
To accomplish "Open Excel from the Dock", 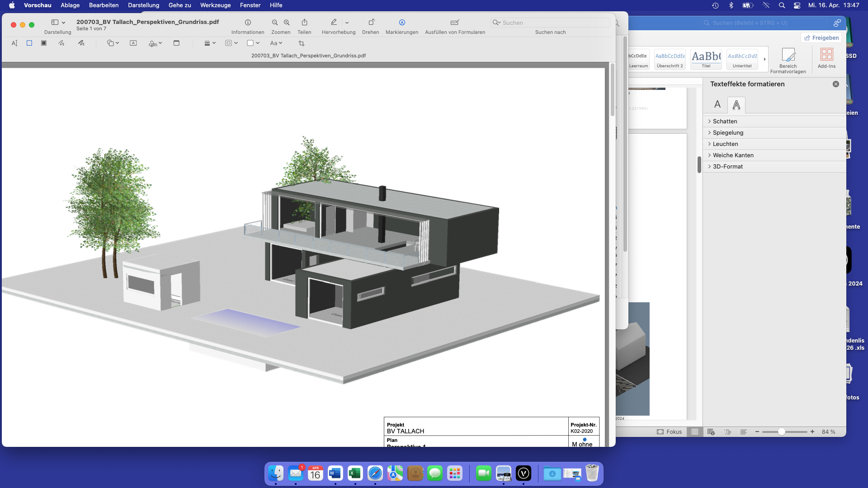I will [x=355, y=474].
